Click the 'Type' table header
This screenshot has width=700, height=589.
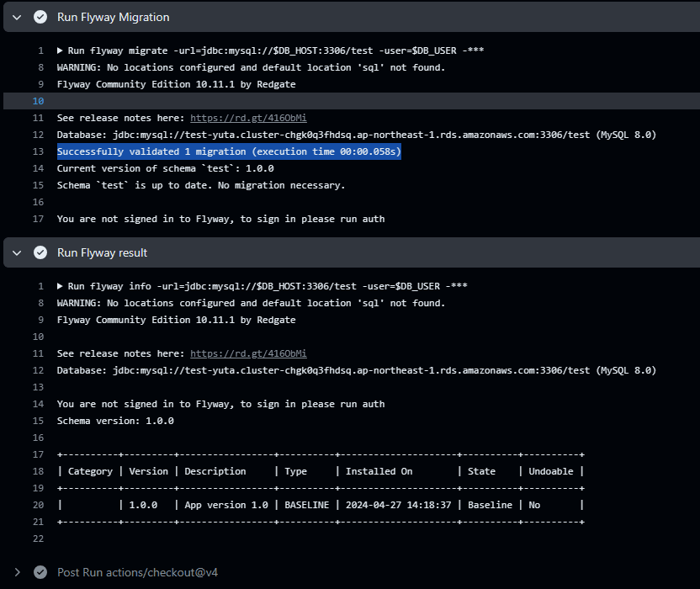point(295,471)
